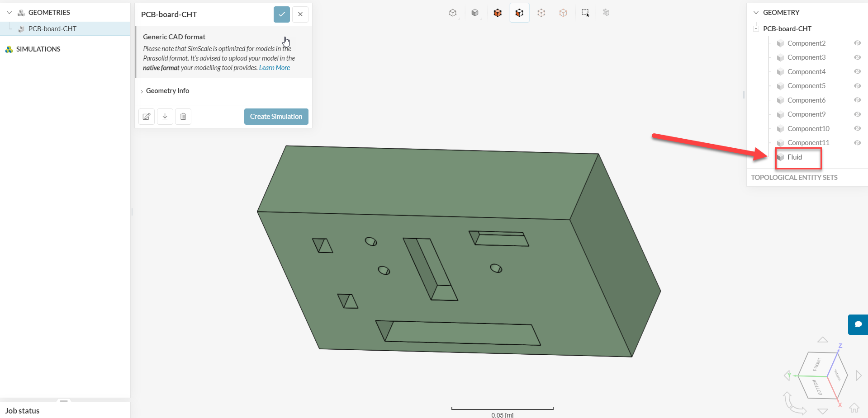Open the wireframe view mode cube icon
Viewport: 868px width, 418px height.
click(453, 13)
